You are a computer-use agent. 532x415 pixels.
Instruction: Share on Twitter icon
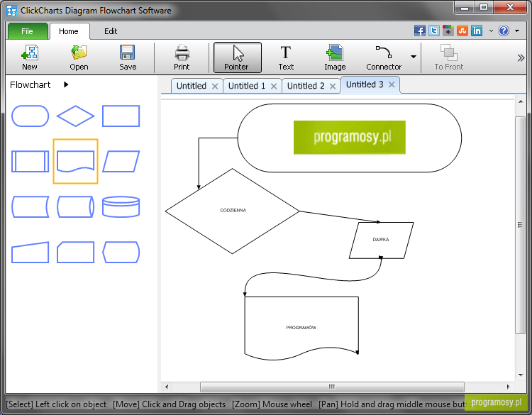coord(434,31)
